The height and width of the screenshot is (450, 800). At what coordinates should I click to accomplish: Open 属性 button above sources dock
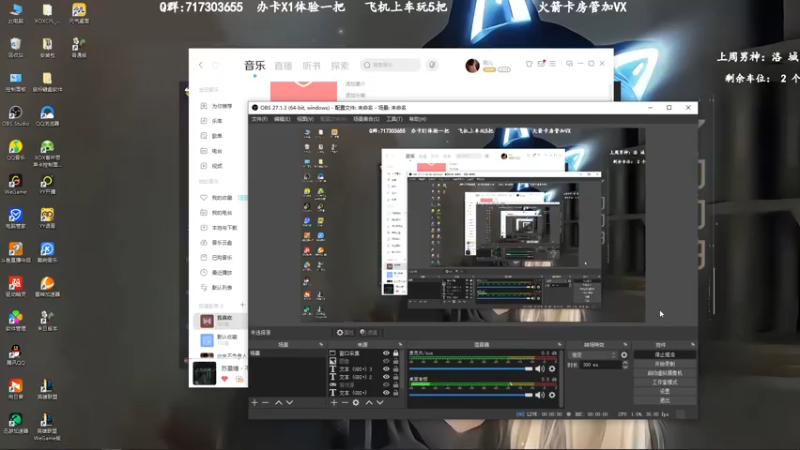[x=345, y=333]
